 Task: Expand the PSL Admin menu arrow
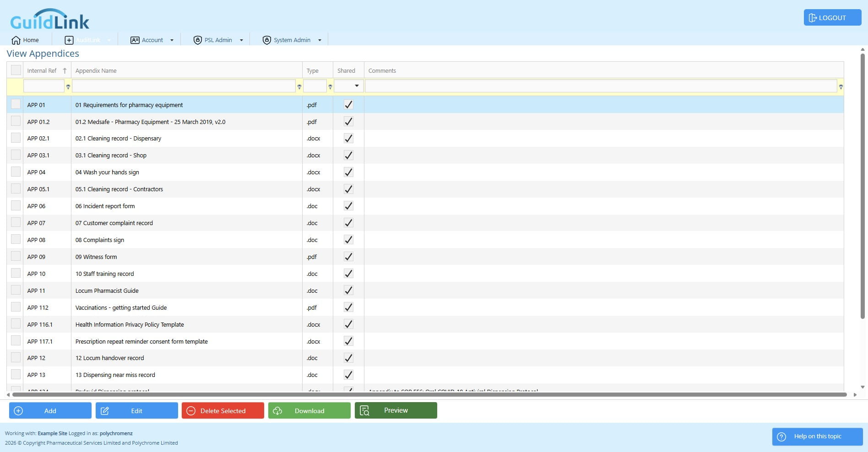(242, 40)
